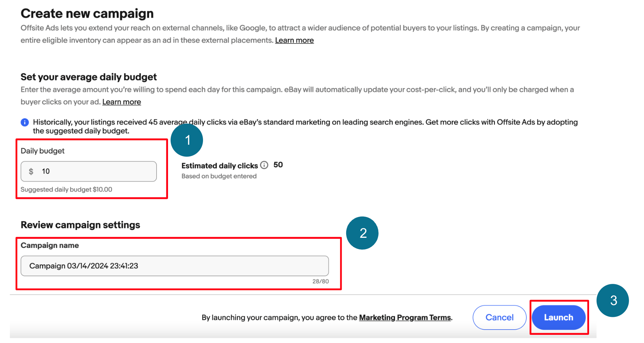Screen dimensions: 644x343
Task: Click the Set your average daily budget heading
Action: 89,77
